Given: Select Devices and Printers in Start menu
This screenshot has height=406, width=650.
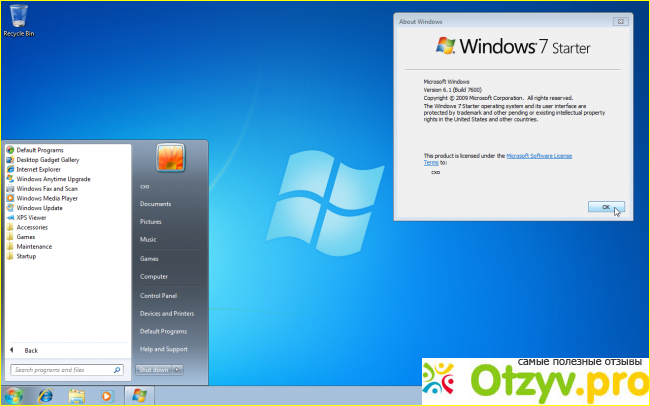Looking at the screenshot, I should (x=167, y=314).
